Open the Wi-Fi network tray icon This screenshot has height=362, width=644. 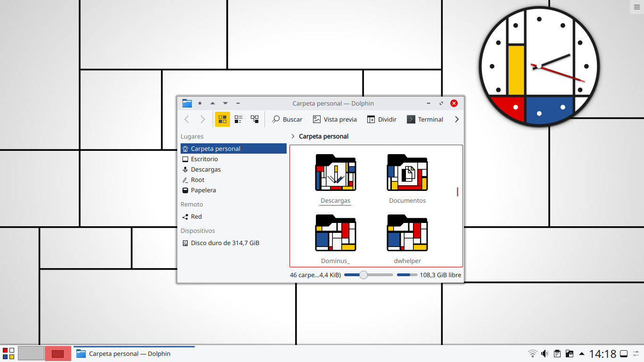pyautogui.click(x=532, y=354)
